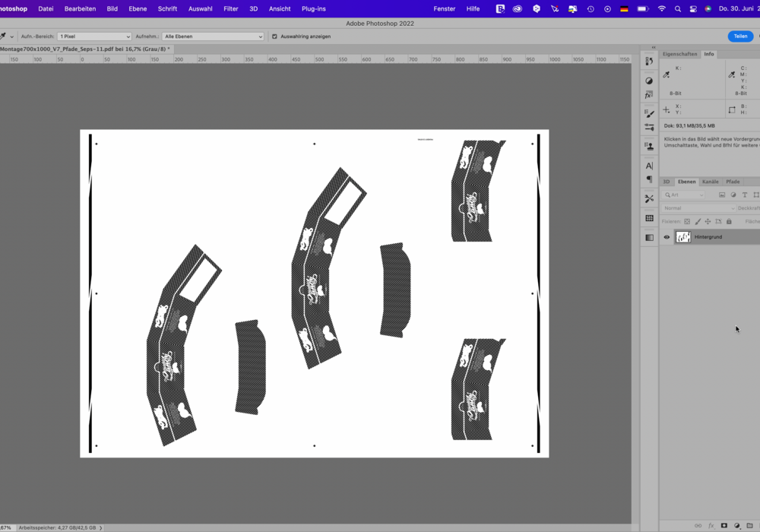Open the Bearbeiten menu
Screen dimensions: 760x532
pos(80,8)
